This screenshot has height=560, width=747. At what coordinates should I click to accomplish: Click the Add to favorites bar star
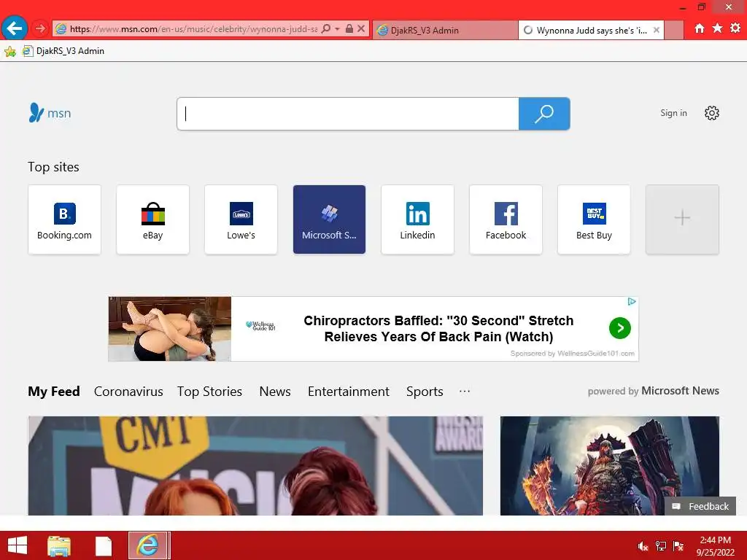(10, 51)
